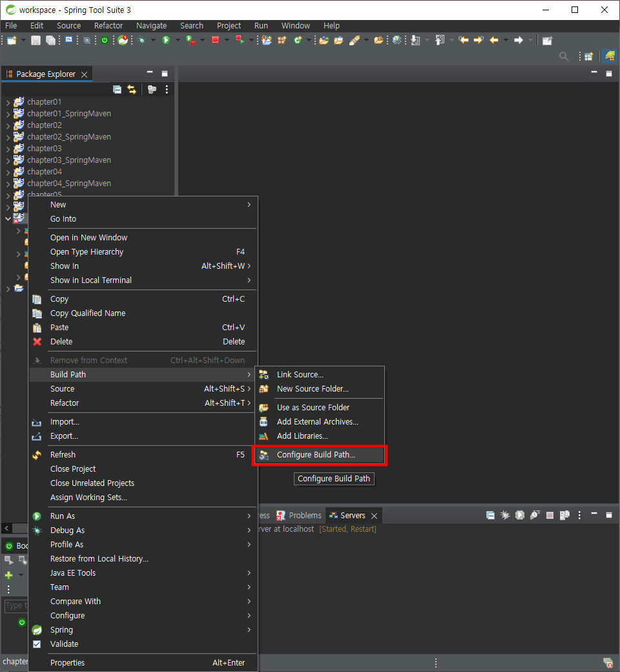Choose Link Source... entry
The width and height of the screenshot is (620, 672).
tap(320, 375)
